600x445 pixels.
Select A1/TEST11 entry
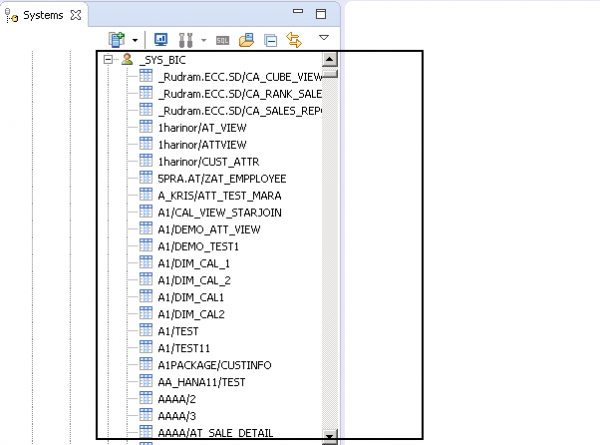(x=184, y=348)
